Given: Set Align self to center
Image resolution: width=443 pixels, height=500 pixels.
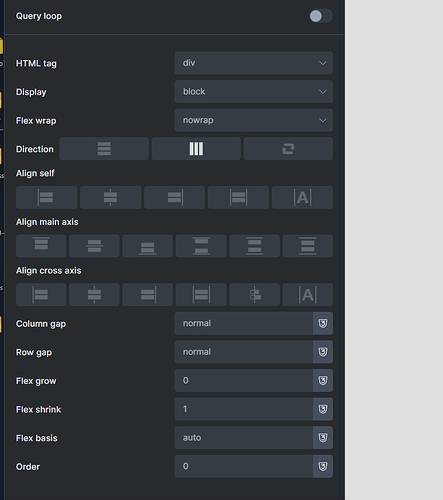Looking at the screenshot, I should pos(110,197).
